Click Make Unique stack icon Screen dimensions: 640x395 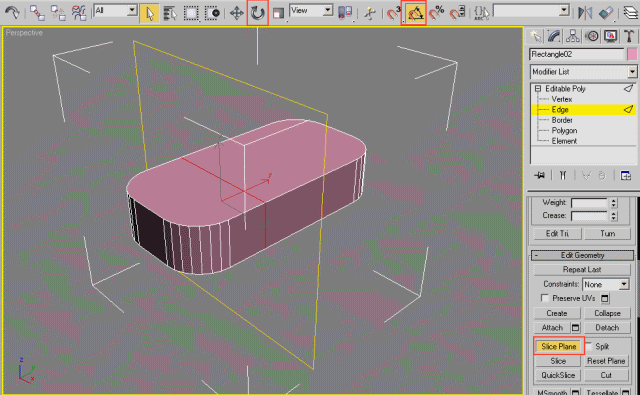tap(586, 175)
